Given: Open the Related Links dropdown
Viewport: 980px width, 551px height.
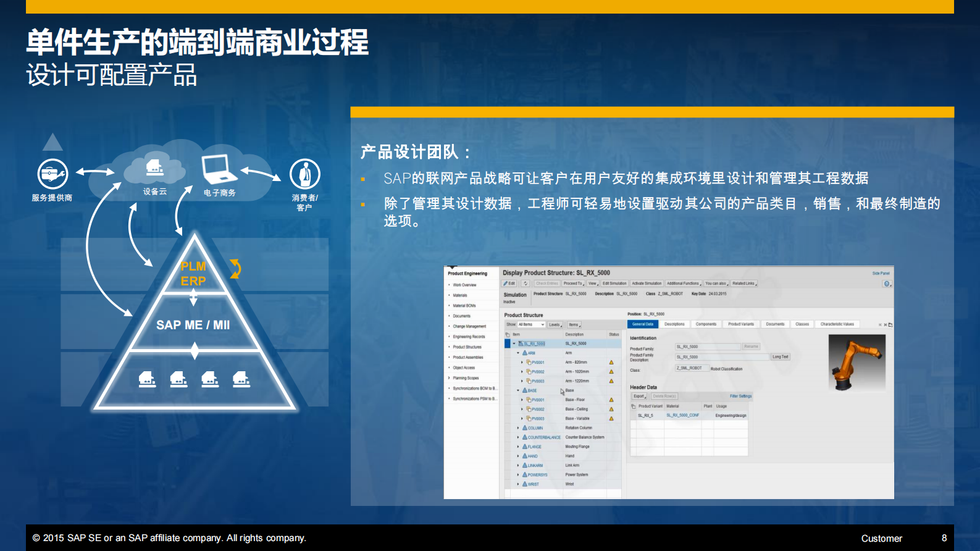Looking at the screenshot, I should (x=744, y=284).
